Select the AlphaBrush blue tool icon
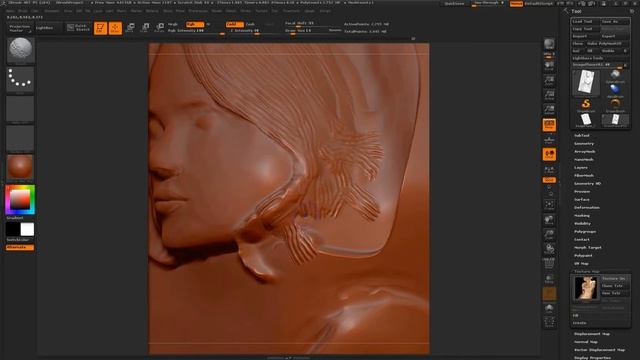This screenshot has width=640, height=360. click(x=615, y=91)
